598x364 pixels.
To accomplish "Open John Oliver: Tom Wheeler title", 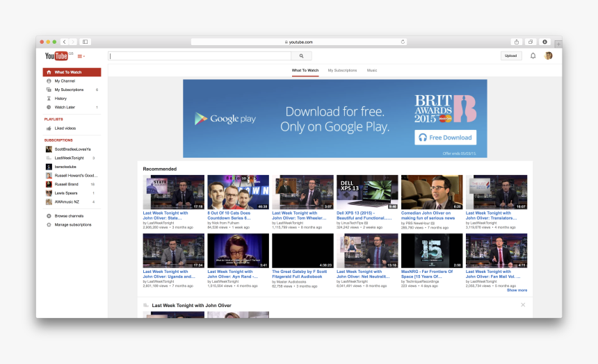I will [x=299, y=215].
